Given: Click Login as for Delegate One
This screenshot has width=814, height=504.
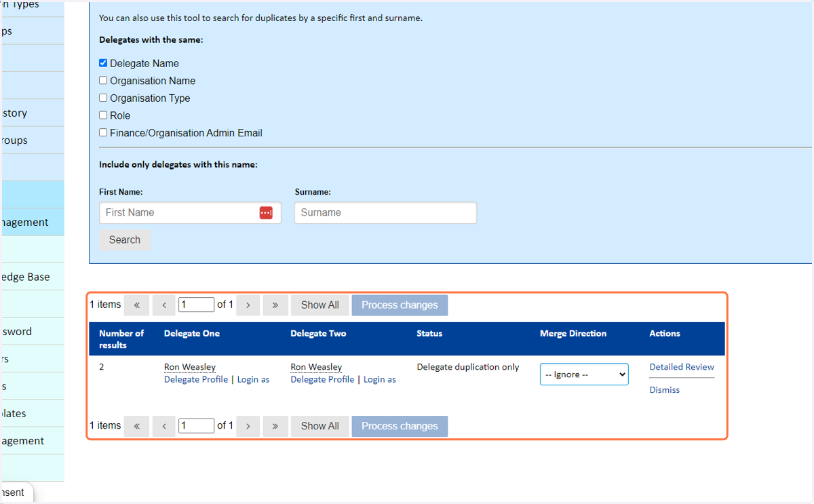Looking at the screenshot, I should (x=254, y=379).
